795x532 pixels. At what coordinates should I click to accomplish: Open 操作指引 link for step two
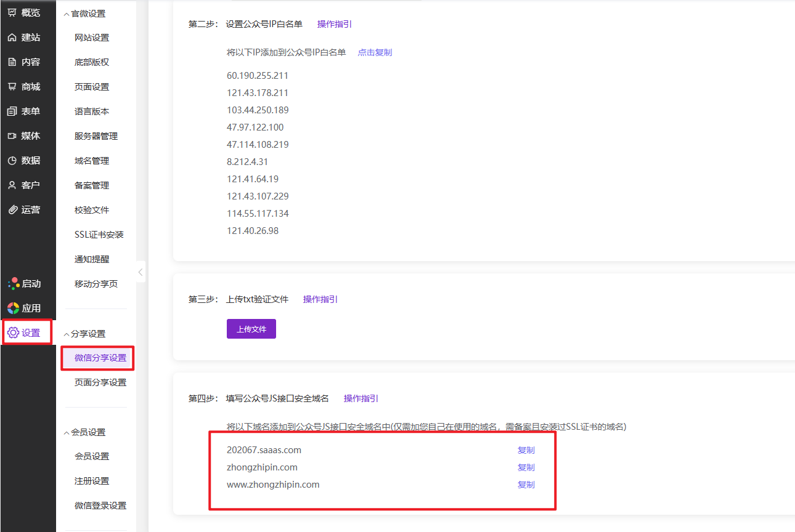click(335, 24)
